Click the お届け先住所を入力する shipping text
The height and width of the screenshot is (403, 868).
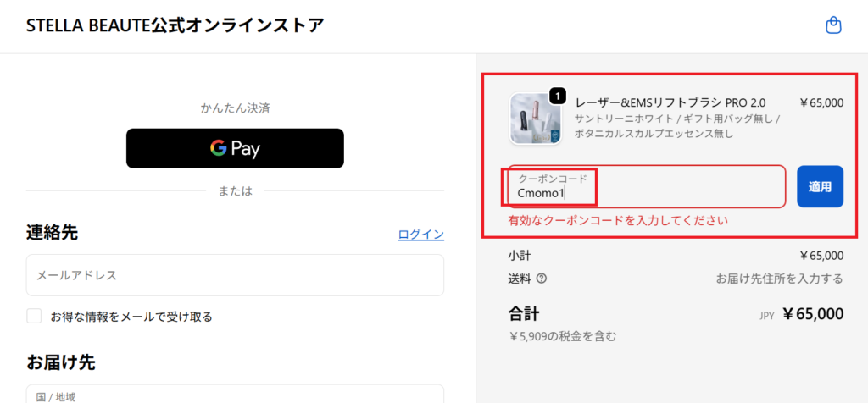point(779,278)
